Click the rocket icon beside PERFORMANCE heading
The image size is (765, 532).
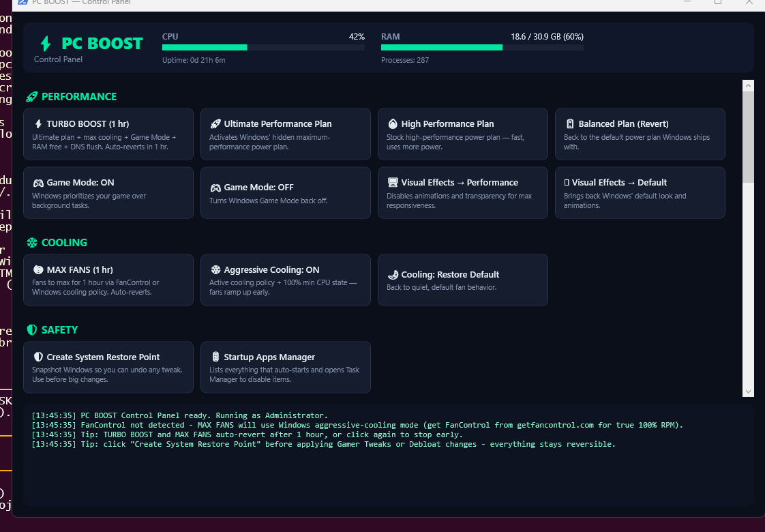(32, 97)
